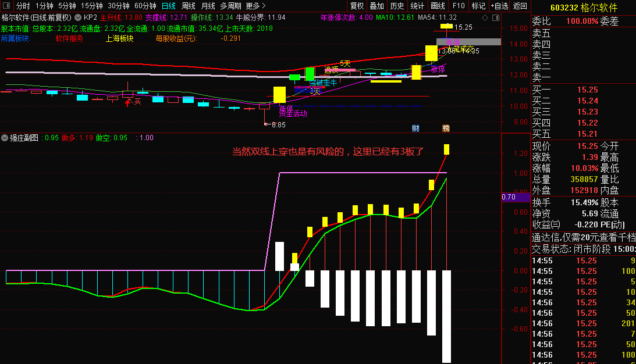This screenshot has height=364, width=636.
Task: Open F10 company info
Action: [x=459, y=6]
